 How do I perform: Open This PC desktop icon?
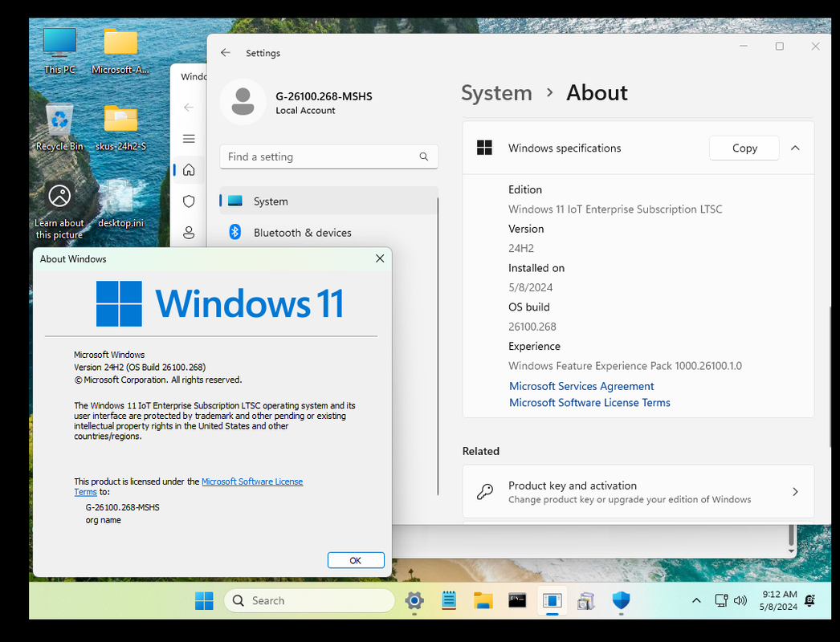click(59, 51)
